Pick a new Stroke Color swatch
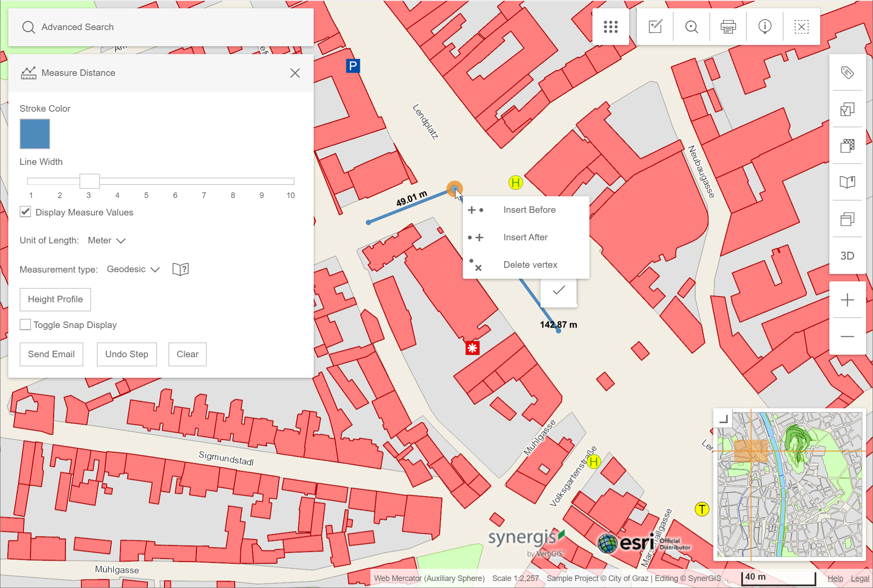 click(34, 134)
